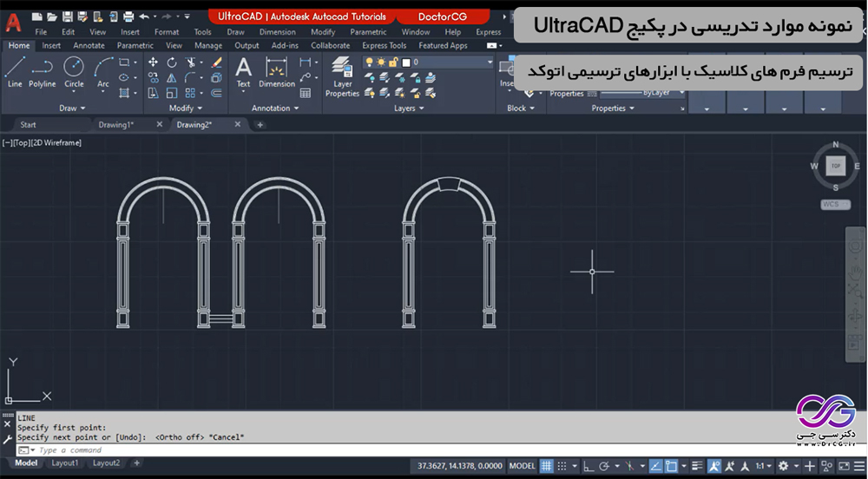Click the layer 0 white color swatch
The height and width of the screenshot is (479, 868).
pos(405,62)
